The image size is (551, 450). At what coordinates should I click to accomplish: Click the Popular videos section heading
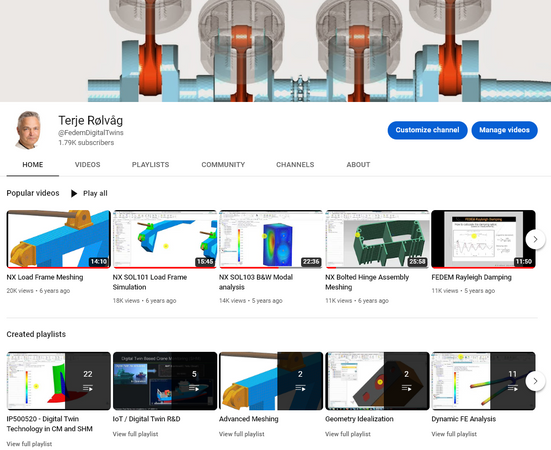[33, 193]
